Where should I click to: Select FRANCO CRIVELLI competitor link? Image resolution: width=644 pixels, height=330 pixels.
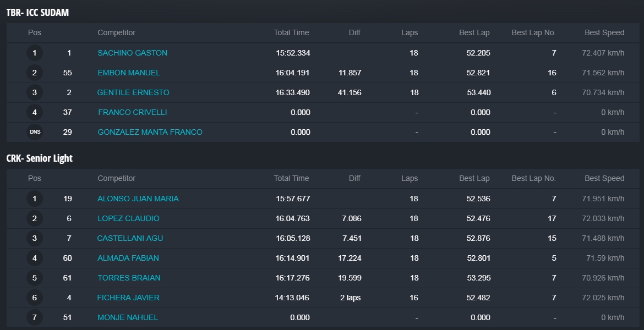tap(132, 112)
